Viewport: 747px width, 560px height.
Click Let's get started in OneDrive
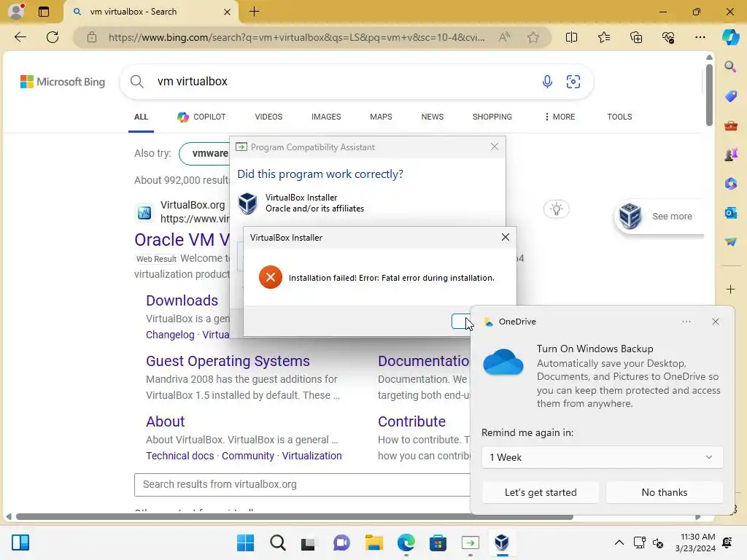pyautogui.click(x=541, y=492)
